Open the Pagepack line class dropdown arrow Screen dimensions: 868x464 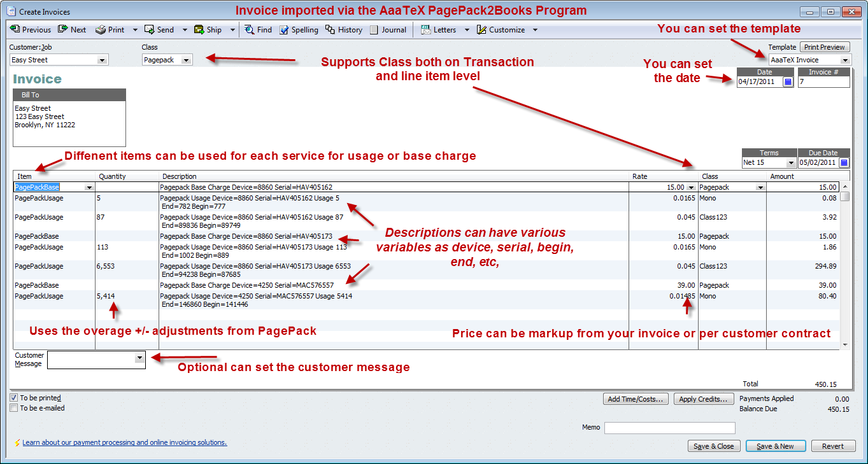click(760, 188)
